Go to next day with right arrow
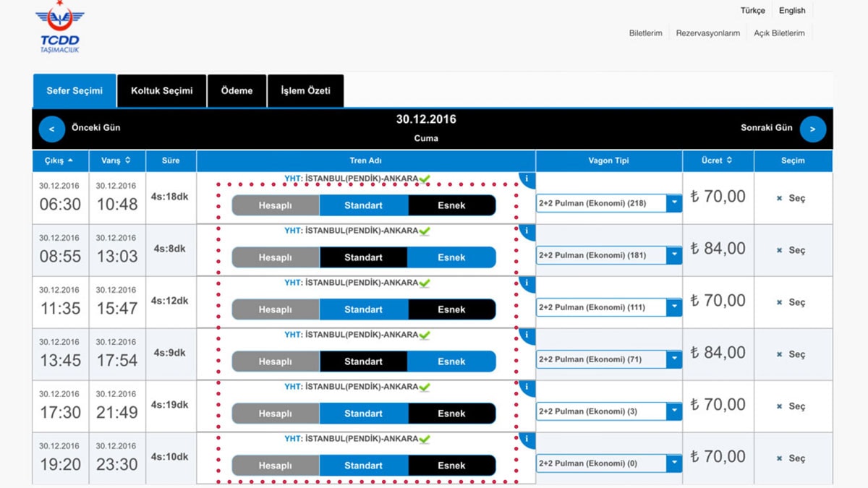The height and width of the screenshot is (488, 868). pyautogui.click(x=812, y=129)
